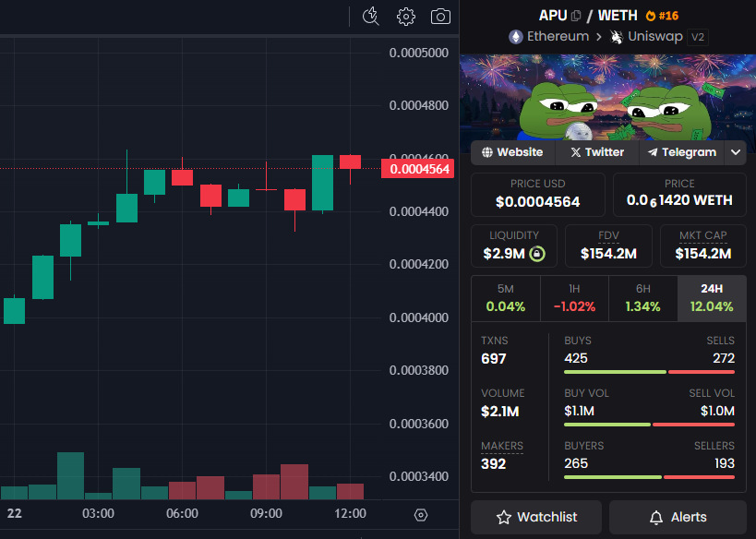Click the buyers versus sellers ratio bar

pyautogui.click(x=650, y=477)
